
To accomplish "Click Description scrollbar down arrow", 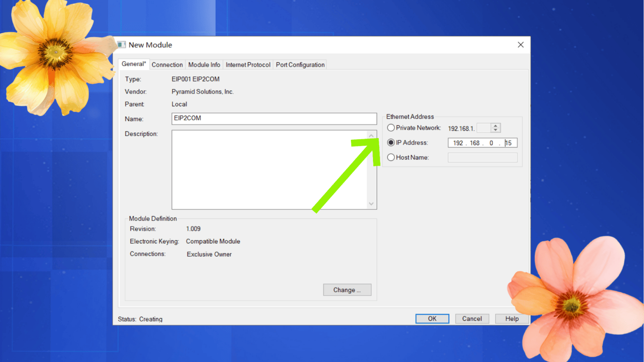I will 371,204.
